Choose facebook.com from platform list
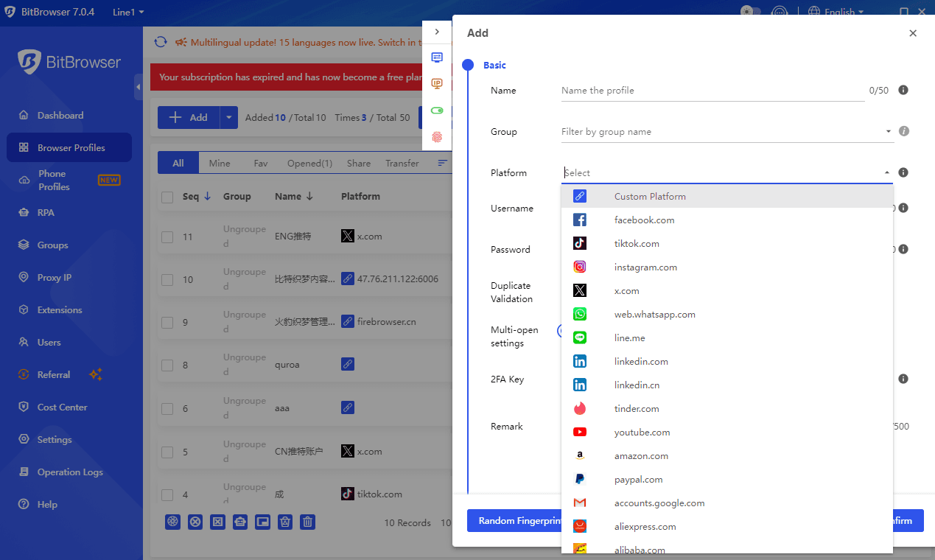The height and width of the screenshot is (560, 935). (x=726, y=220)
